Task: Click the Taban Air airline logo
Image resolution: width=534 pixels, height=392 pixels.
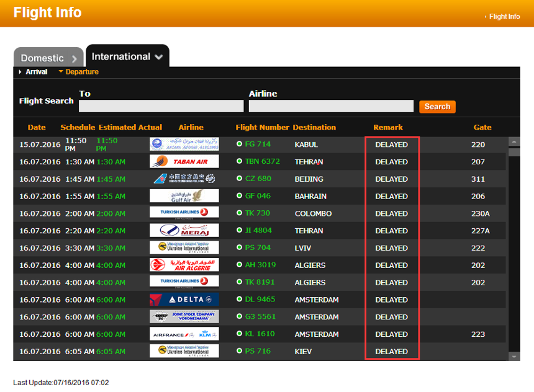Action: [184, 162]
